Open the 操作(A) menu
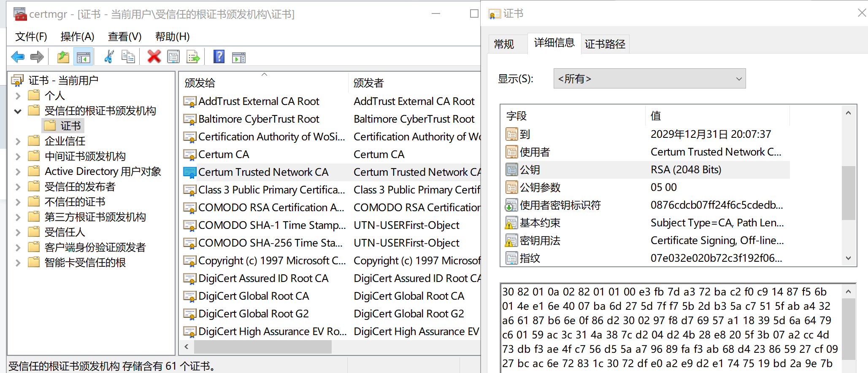Viewport: 868px width, 373px height. click(77, 37)
